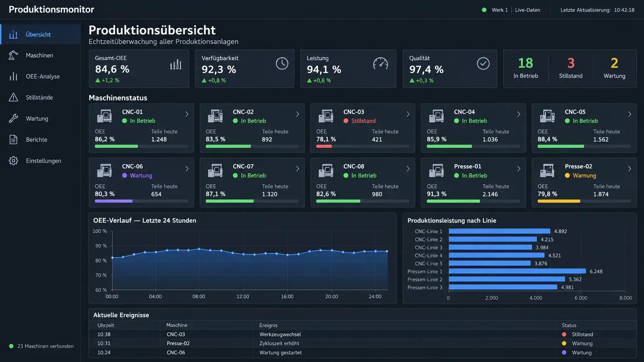Image resolution: width=644 pixels, height=362 pixels.
Task: Click the Presse-02 machine icon
Action: coord(547,171)
